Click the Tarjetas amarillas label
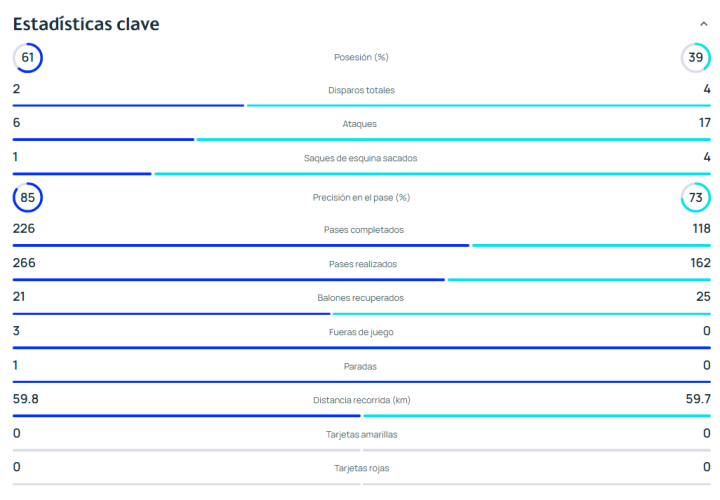The height and width of the screenshot is (500, 720). (x=361, y=434)
